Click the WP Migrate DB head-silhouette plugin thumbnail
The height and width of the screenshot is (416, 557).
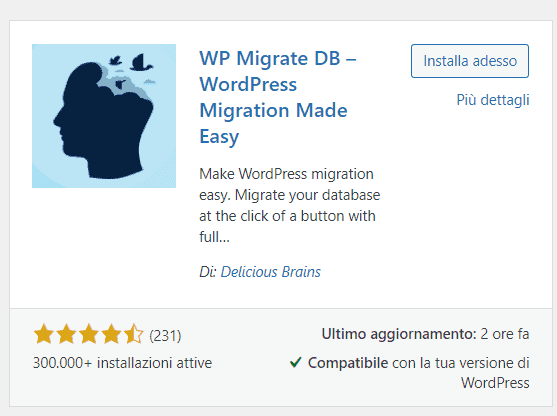(104, 116)
